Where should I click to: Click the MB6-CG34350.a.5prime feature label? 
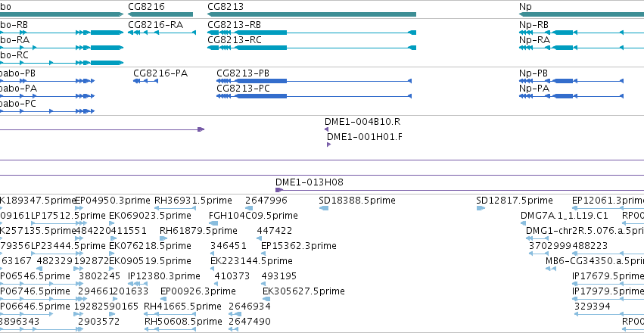tap(595, 261)
